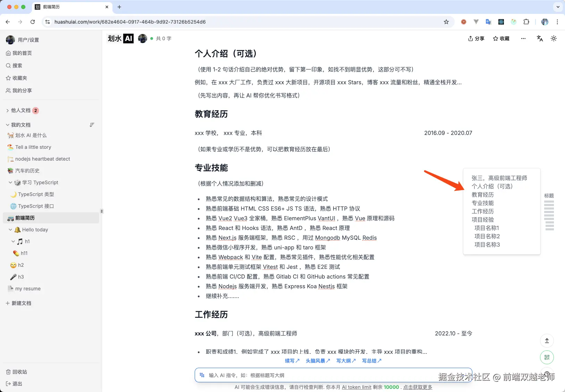Open 收藏夹 favorites
The image size is (565, 392).
pos(17,78)
